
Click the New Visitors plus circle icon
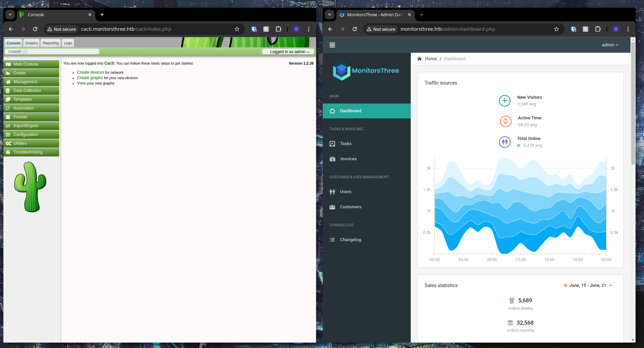pyautogui.click(x=505, y=101)
